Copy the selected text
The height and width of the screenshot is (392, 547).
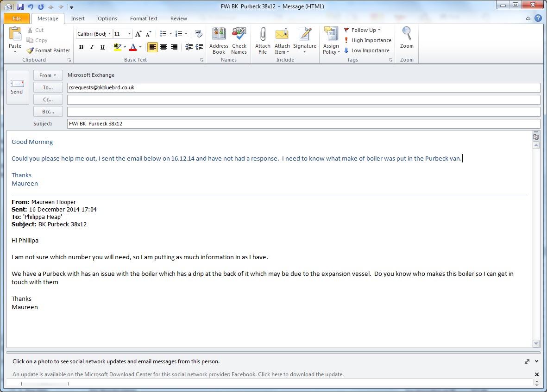pos(37,40)
